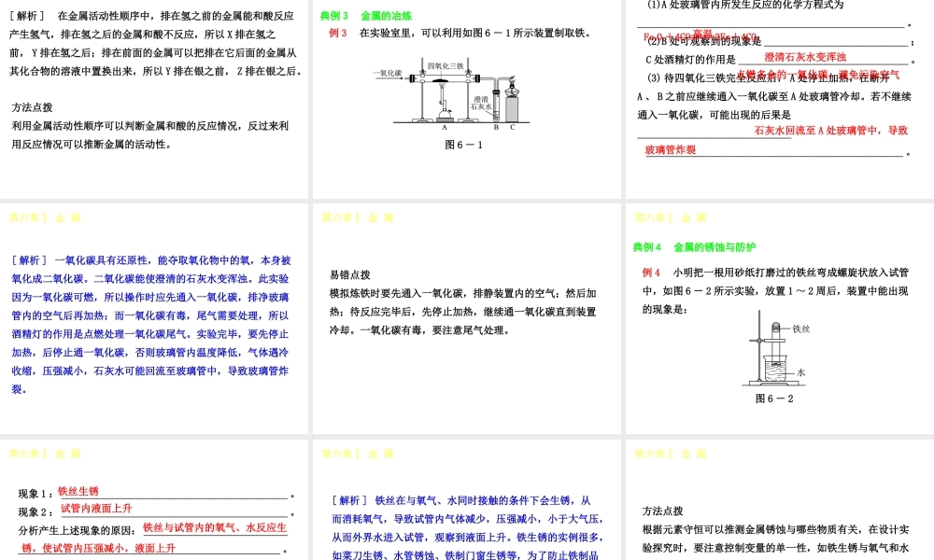This screenshot has height=560, width=934.
Task: Click the label 现象1：
Action: pos(36,494)
